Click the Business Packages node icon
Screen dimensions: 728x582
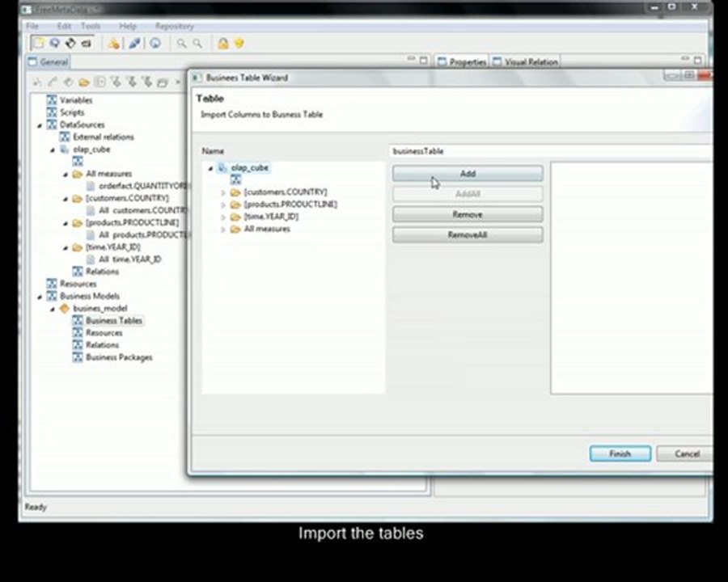[78, 357]
